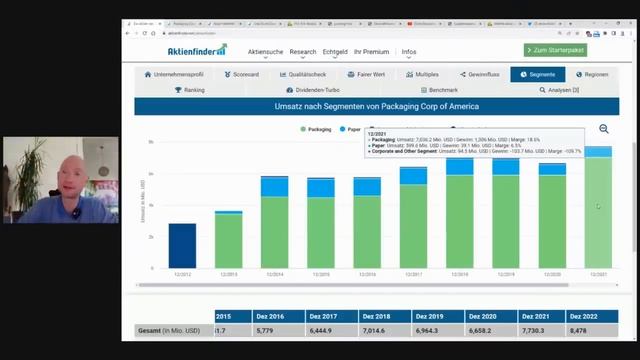Select the Multiples tab
Image resolution: width=640 pixels, height=360 pixels.
click(422, 74)
